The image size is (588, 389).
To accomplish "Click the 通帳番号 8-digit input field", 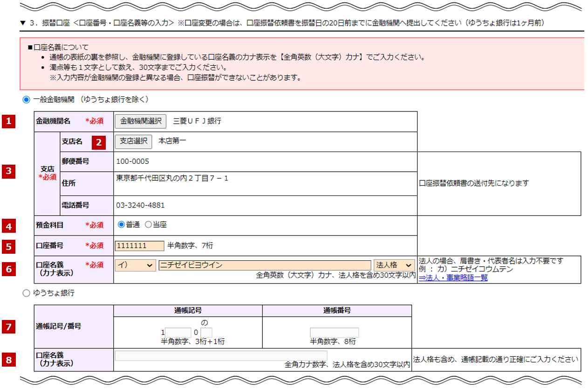I will [334, 333].
